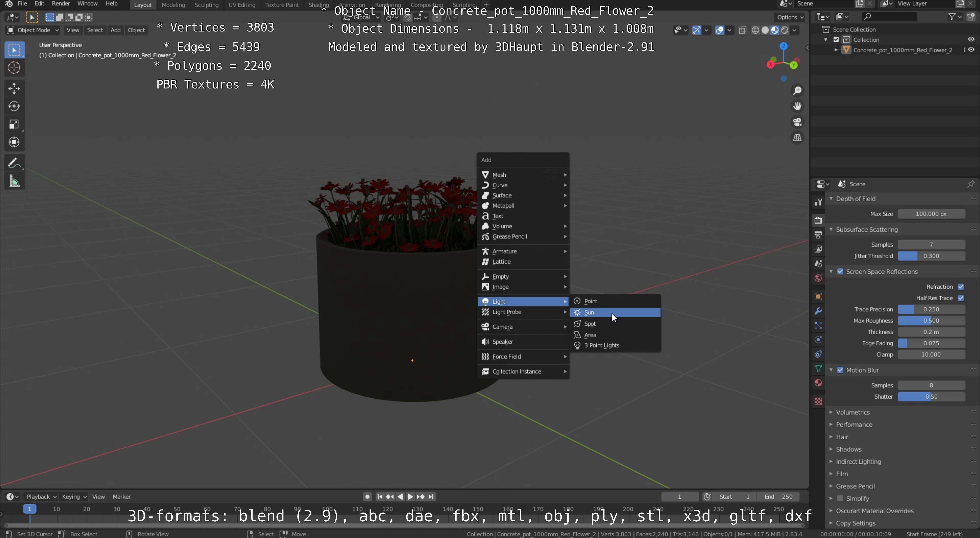Open Keying dropdown in timeline
This screenshot has height=538, width=980.
click(74, 497)
